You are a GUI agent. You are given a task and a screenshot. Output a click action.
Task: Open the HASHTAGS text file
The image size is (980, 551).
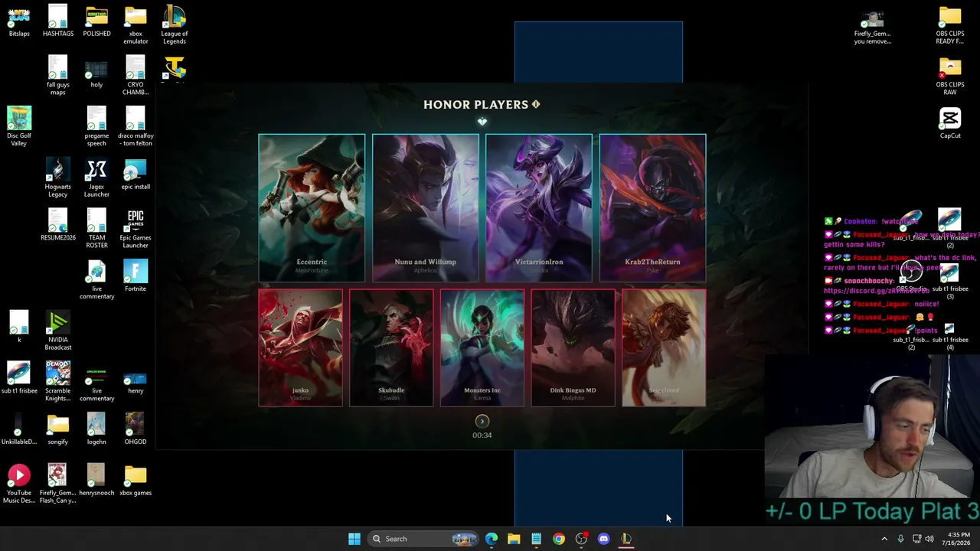click(x=58, y=21)
